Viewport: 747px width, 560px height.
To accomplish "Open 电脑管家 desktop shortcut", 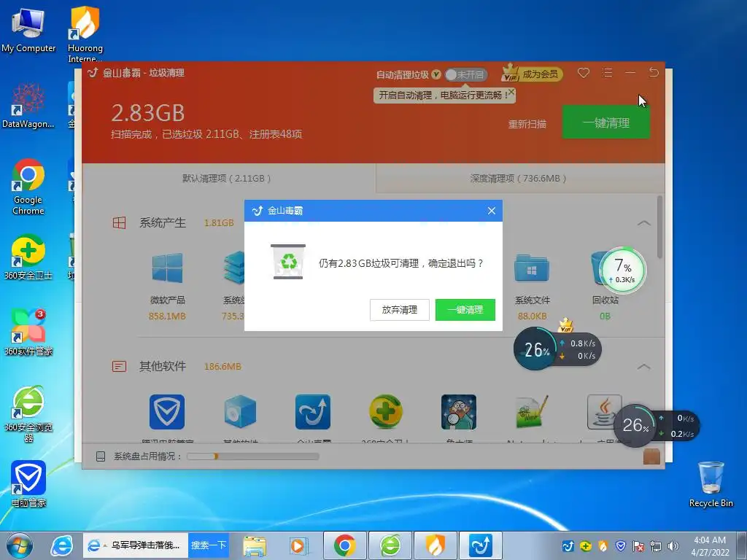I will [28, 483].
